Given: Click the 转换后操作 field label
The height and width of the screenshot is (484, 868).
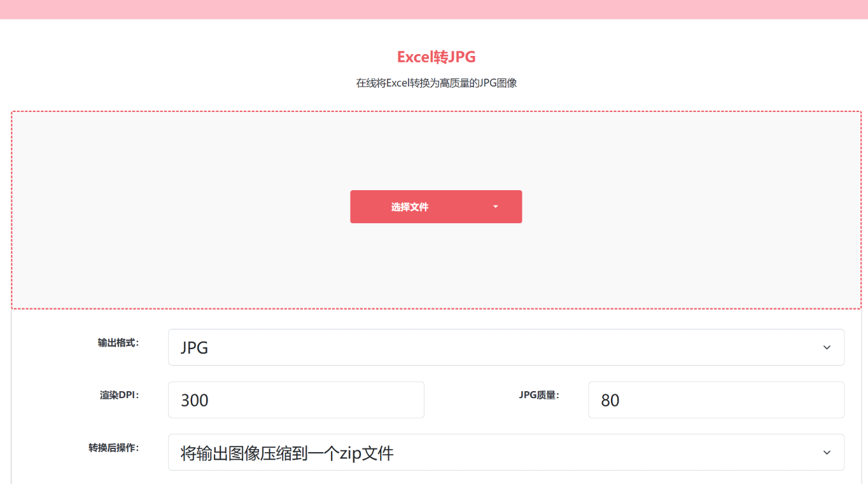Looking at the screenshot, I should tap(115, 447).
